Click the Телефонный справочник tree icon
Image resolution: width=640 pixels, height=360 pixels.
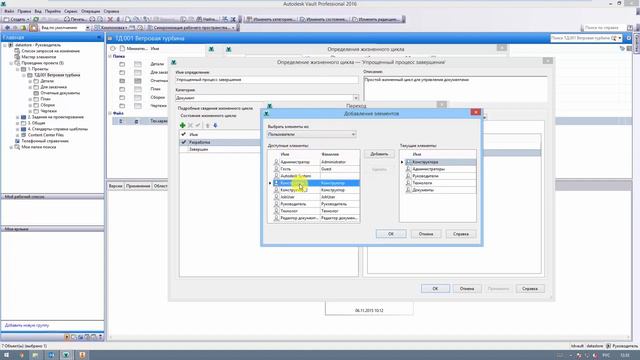click(x=17, y=141)
